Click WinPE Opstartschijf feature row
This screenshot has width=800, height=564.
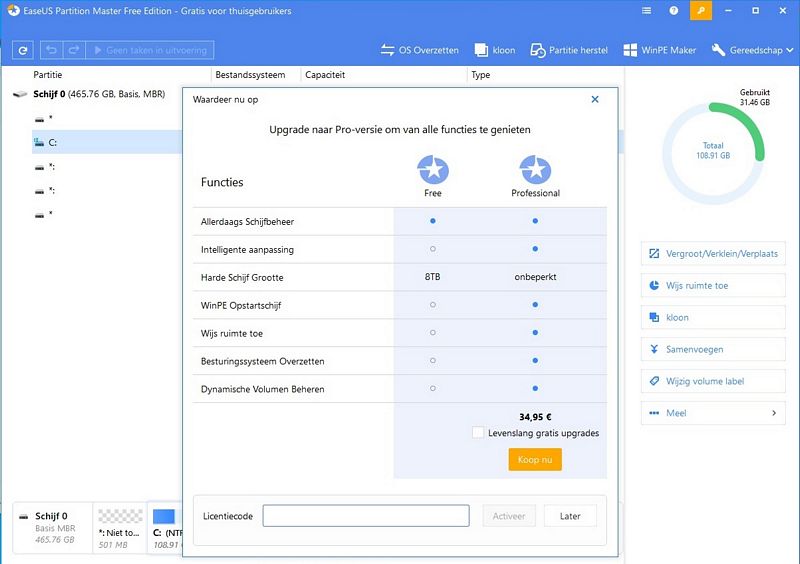[399, 305]
